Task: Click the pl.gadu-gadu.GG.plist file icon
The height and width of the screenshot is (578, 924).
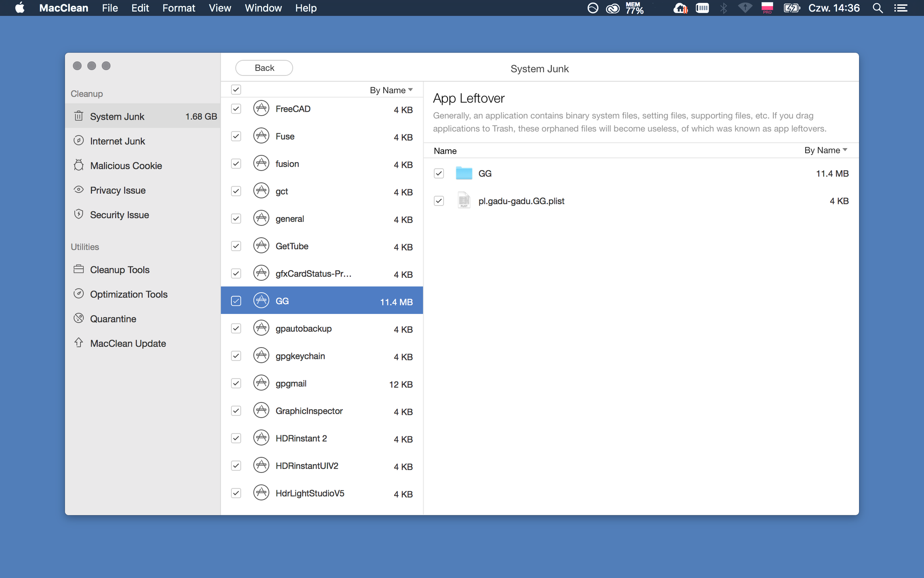Action: point(464,200)
